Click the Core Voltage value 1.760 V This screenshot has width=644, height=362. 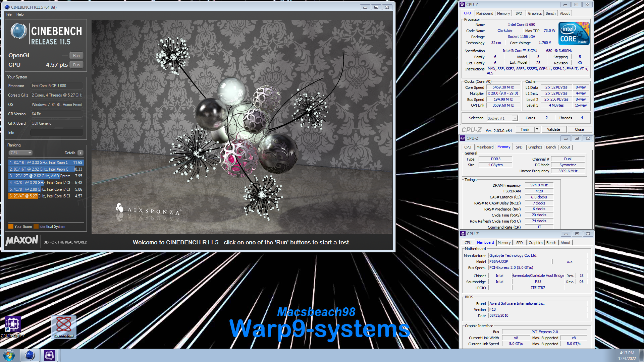click(x=544, y=43)
